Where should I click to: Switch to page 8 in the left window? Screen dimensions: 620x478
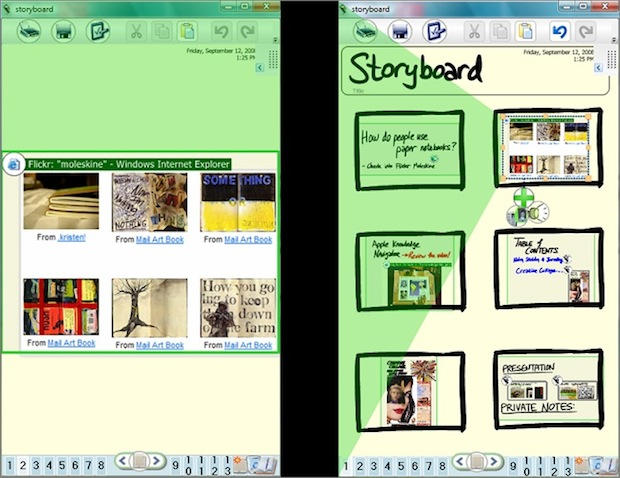click(x=101, y=465)
